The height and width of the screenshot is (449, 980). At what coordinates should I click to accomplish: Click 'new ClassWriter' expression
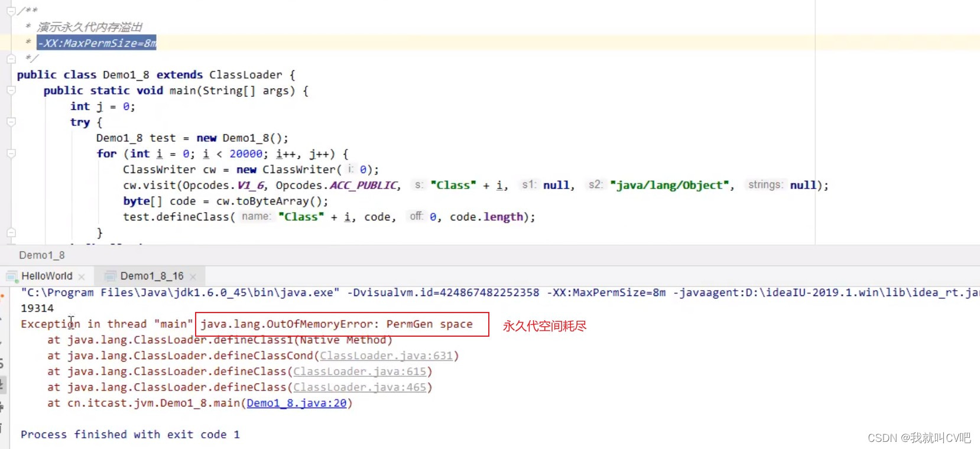[287, 170]
